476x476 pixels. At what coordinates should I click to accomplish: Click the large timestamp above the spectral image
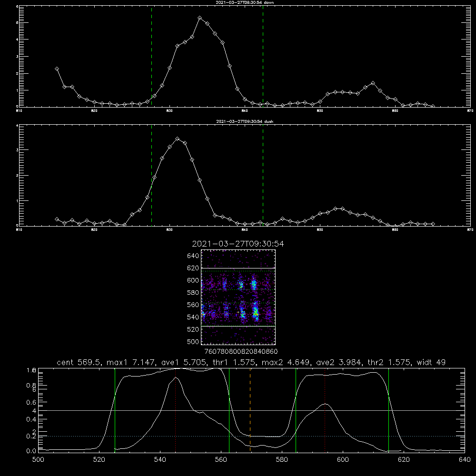click(238, 244)
